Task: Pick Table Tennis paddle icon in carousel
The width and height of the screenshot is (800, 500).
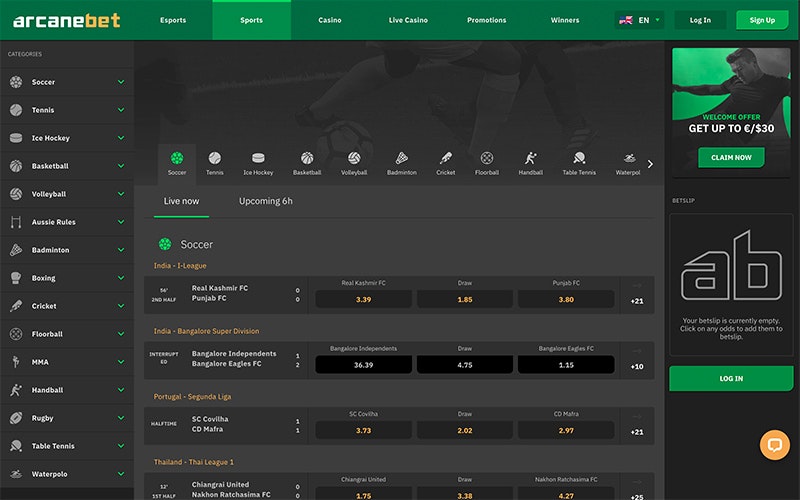Action: [579, 158]
